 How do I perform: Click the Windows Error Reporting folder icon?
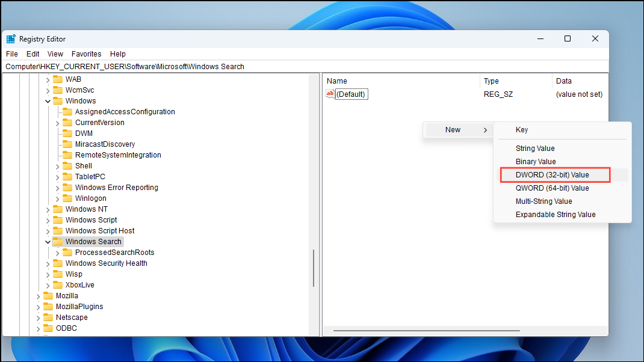67,187
